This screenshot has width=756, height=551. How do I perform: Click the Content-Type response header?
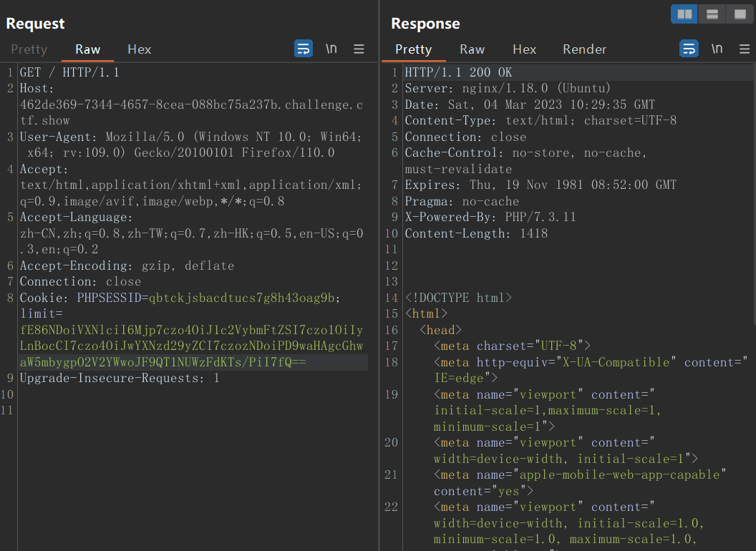541,120
